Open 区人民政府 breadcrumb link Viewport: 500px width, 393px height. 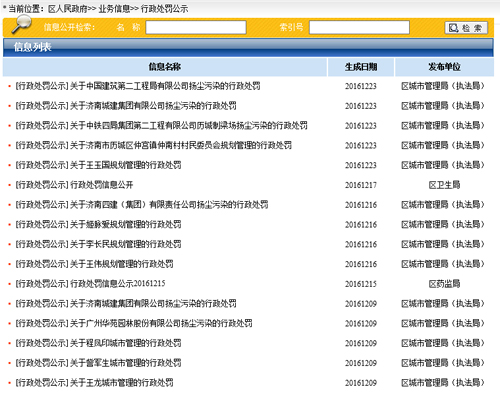coord(68,9)
